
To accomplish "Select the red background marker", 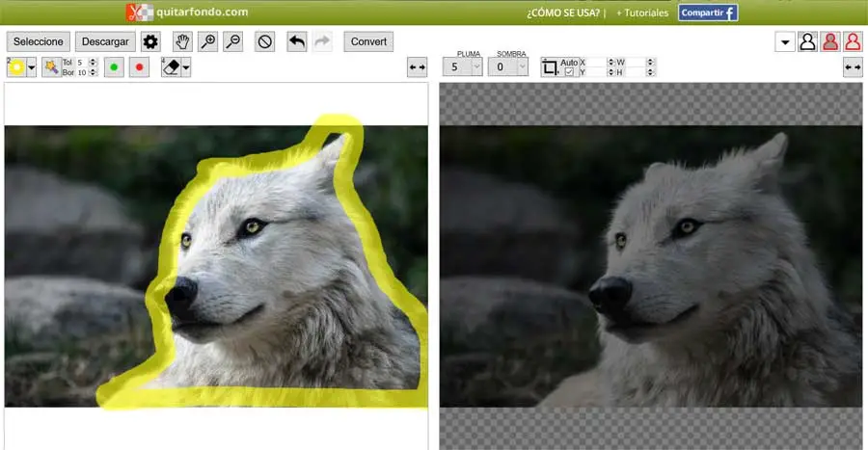I will (x=139, y=66).
